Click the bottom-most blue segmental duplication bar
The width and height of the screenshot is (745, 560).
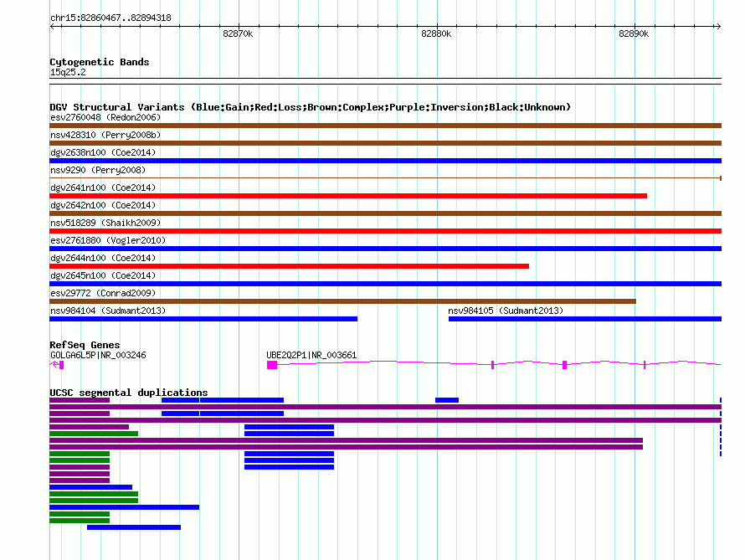pyautogui.click(x=134, y=527)
